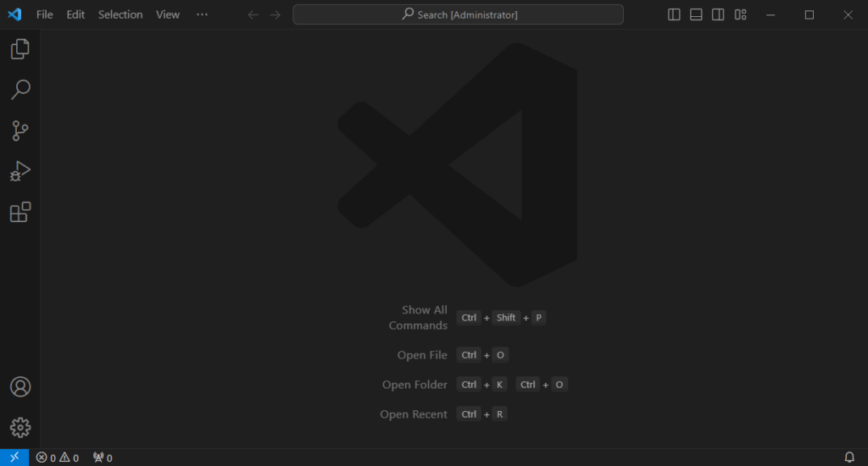Toggle the bottom Panel visibility

(x=696, y=14)
